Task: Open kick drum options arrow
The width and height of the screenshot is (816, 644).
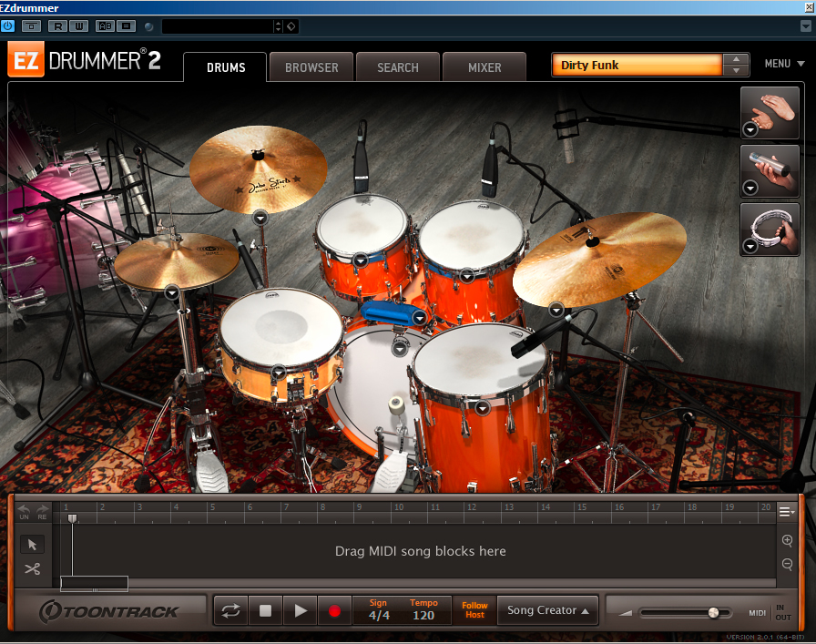Action: [x=400, y=348]
